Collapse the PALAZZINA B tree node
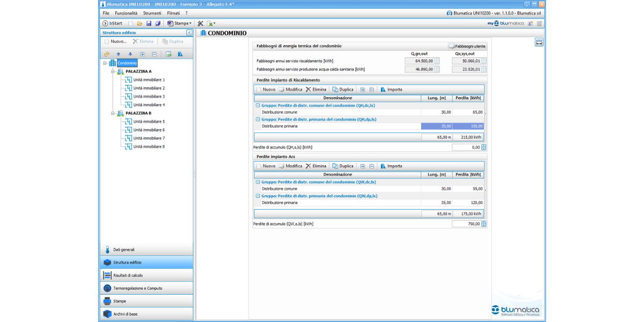 113,113
